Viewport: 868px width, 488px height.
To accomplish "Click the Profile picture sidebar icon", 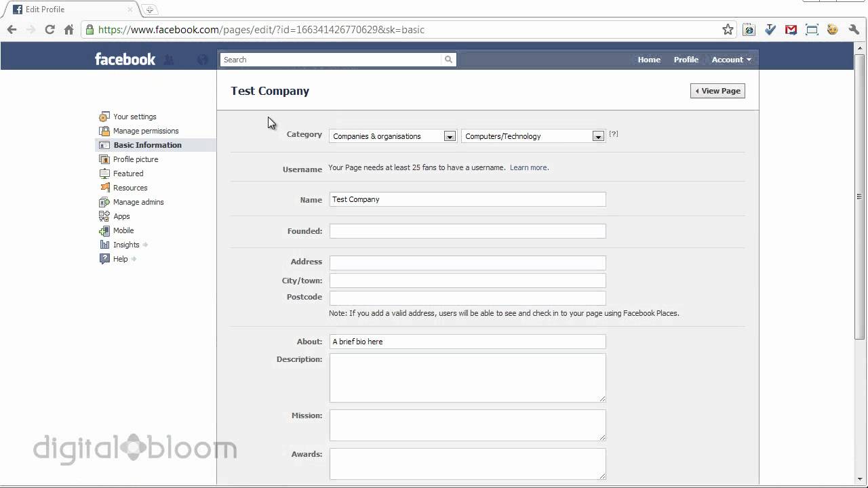I will [x=104, y=159].
